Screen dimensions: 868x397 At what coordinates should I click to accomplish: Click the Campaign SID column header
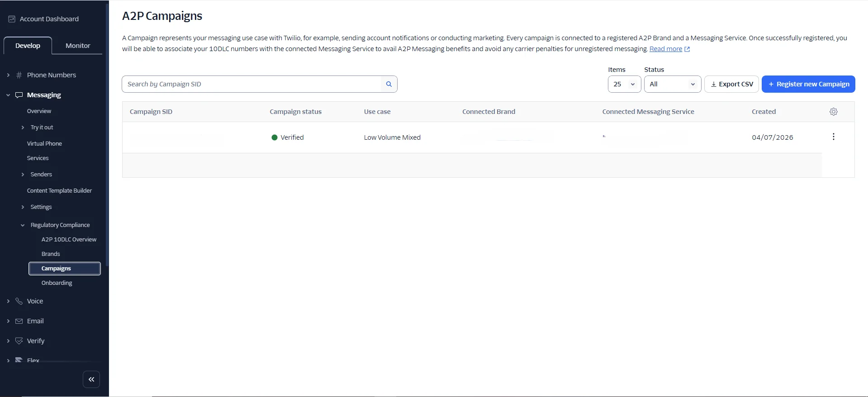click(151, 112)
